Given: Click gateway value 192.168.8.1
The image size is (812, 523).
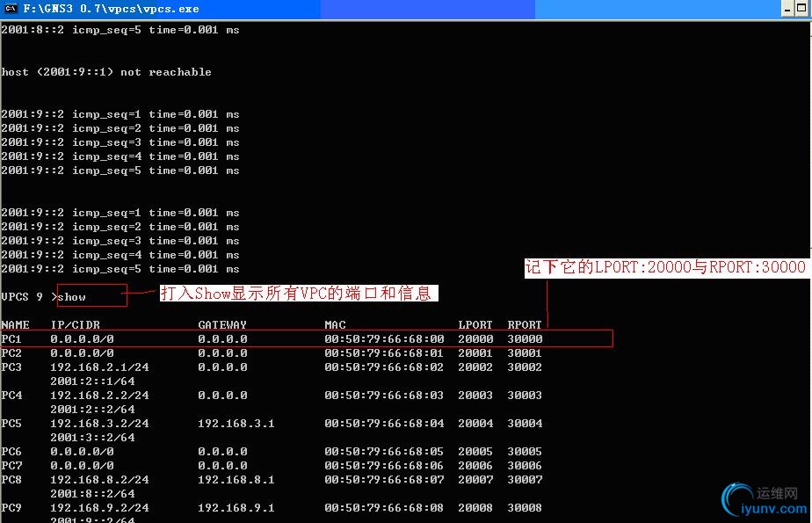Looking at the screenshot, I should 236,480.
